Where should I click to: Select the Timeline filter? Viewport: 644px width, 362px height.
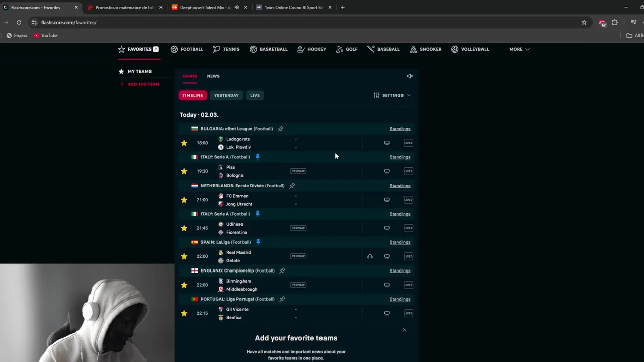coord(193,95)
